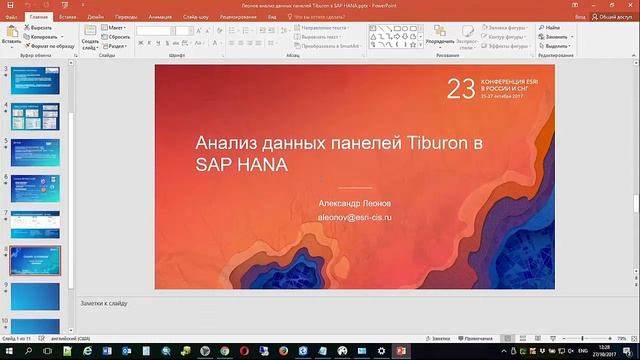
Task: Toggle bold (Ж) formatting
Action: 141,43
